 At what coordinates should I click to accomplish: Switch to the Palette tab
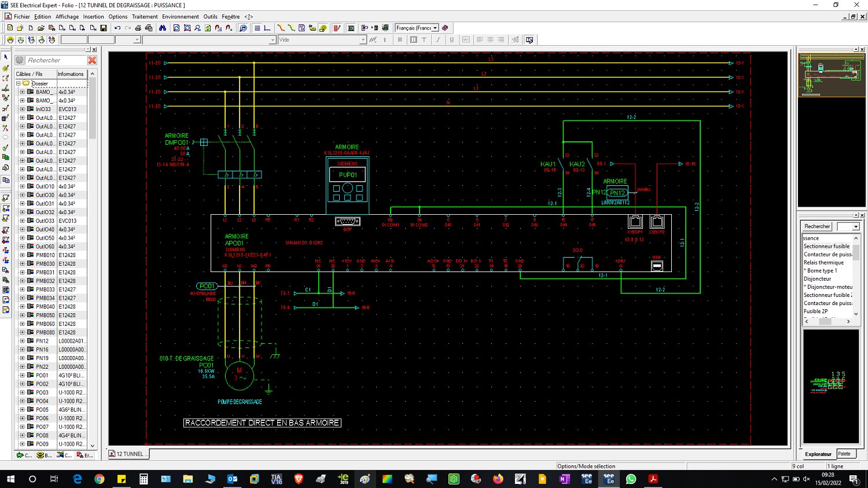tap(845, 454)
